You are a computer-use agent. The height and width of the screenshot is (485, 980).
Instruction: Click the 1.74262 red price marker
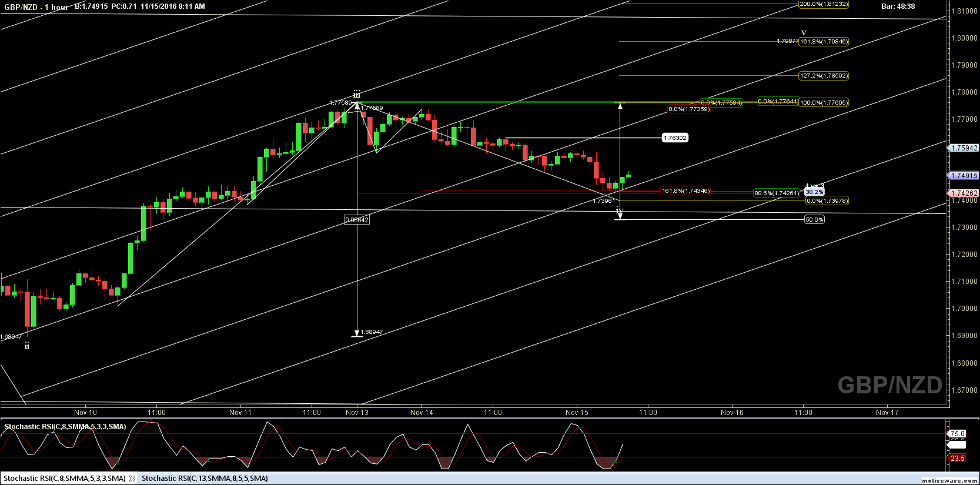coord(964,193)
